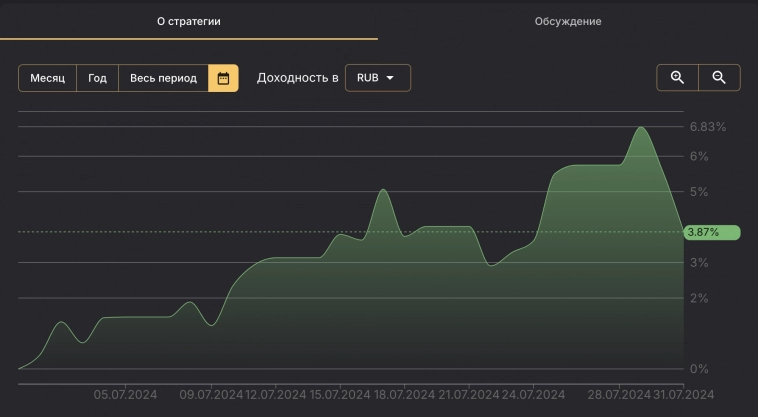Viewport: 758px width, 417px height.
Task: Click the 15.07.2024 date label
Action: (x=340, y=395)
